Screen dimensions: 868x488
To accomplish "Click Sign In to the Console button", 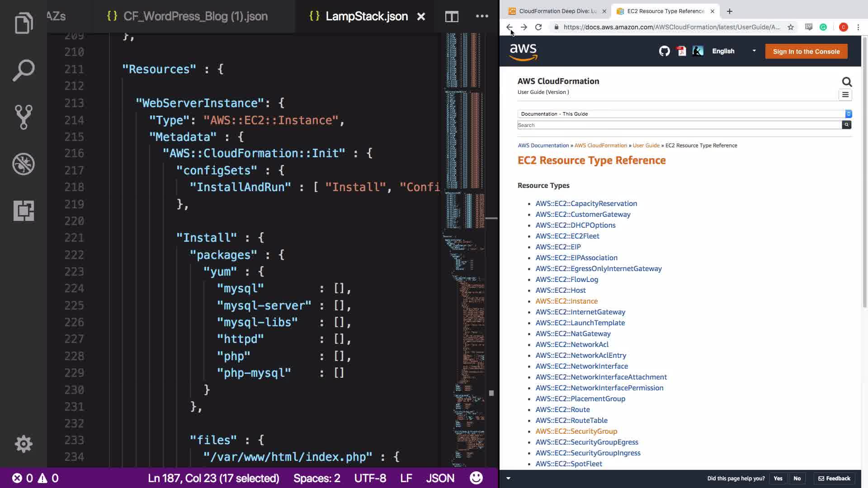I will (x=806, y=52).
